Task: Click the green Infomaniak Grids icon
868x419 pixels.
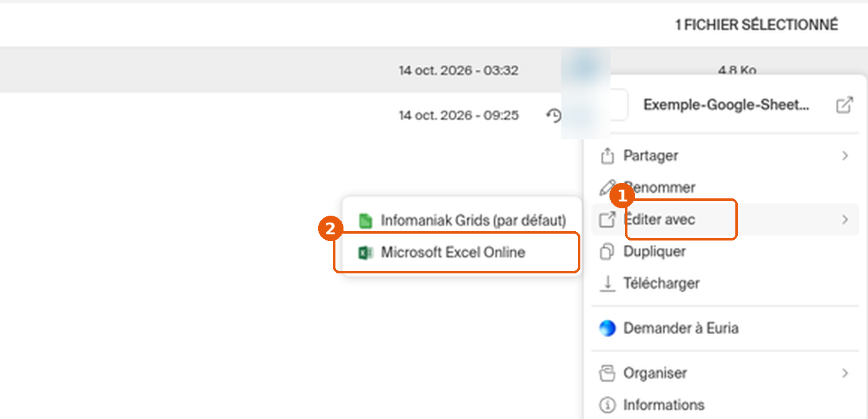Action: click(x=365, y=220)
